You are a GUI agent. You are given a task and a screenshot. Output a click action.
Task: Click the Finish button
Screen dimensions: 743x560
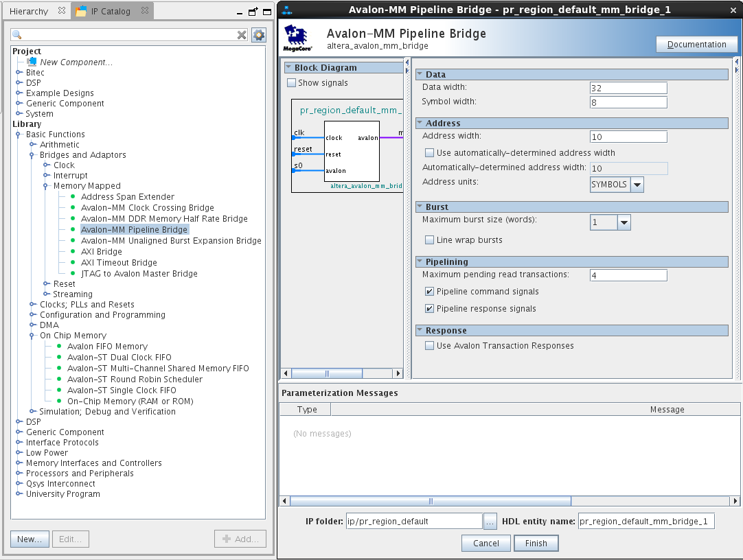[536, 544]
